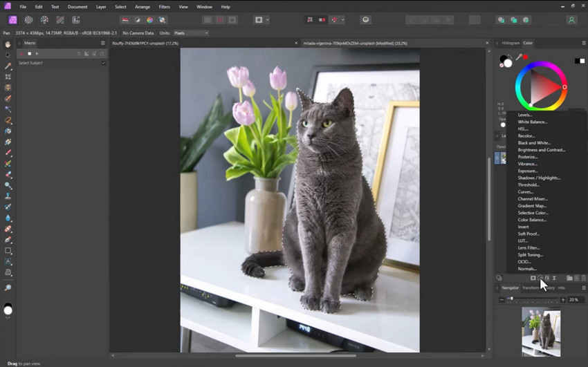The image size is (588, 367).
Task: Play the macro with the play button
Action: 37,53
